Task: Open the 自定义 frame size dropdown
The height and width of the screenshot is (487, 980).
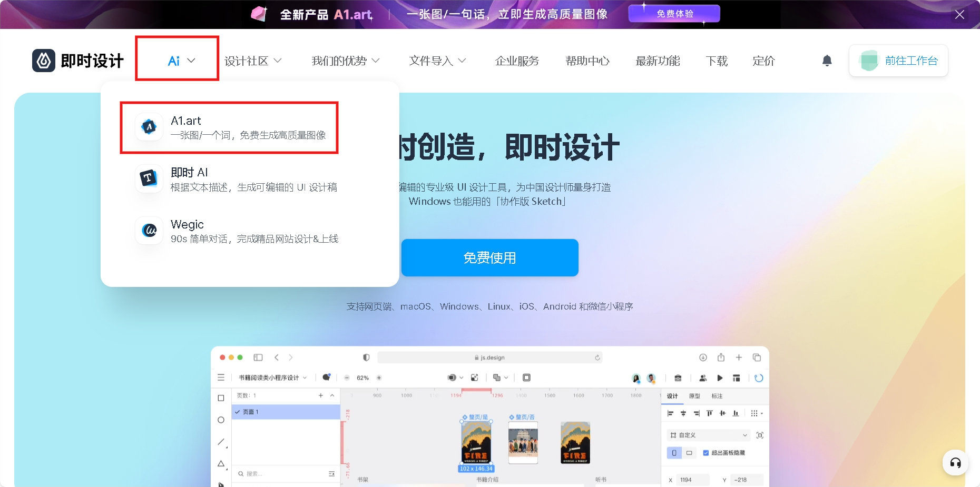Action: tap(709, 435)
